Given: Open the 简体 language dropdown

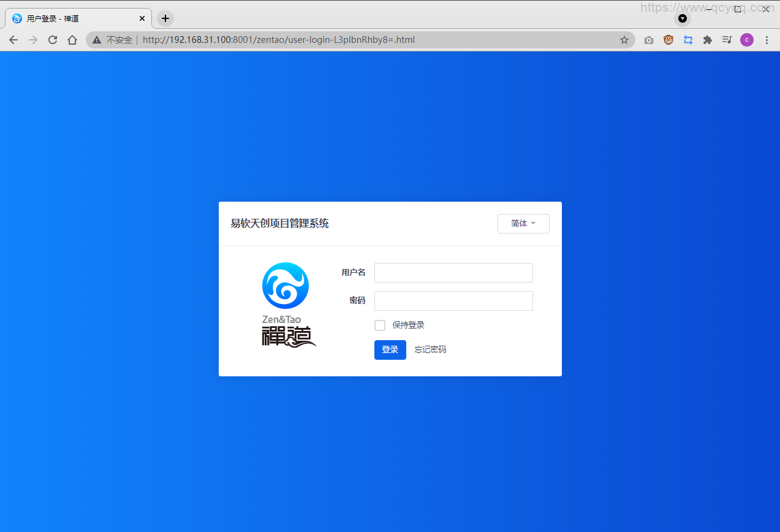Looking at the screenshot, I should (523, 223).
